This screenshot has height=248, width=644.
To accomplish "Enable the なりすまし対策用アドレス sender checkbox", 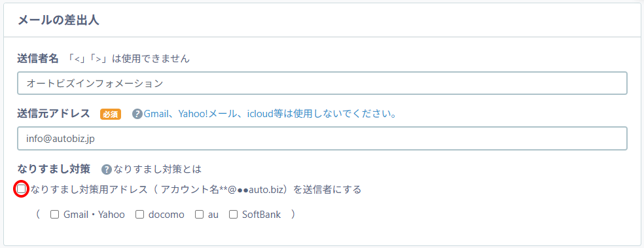I will point(21,189).
